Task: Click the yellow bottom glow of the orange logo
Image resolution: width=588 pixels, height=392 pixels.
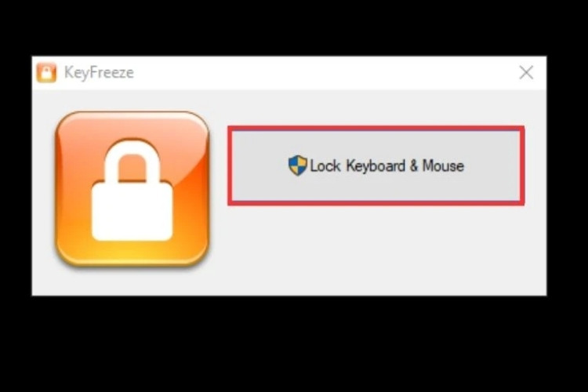Action: (x=132, y=253)
